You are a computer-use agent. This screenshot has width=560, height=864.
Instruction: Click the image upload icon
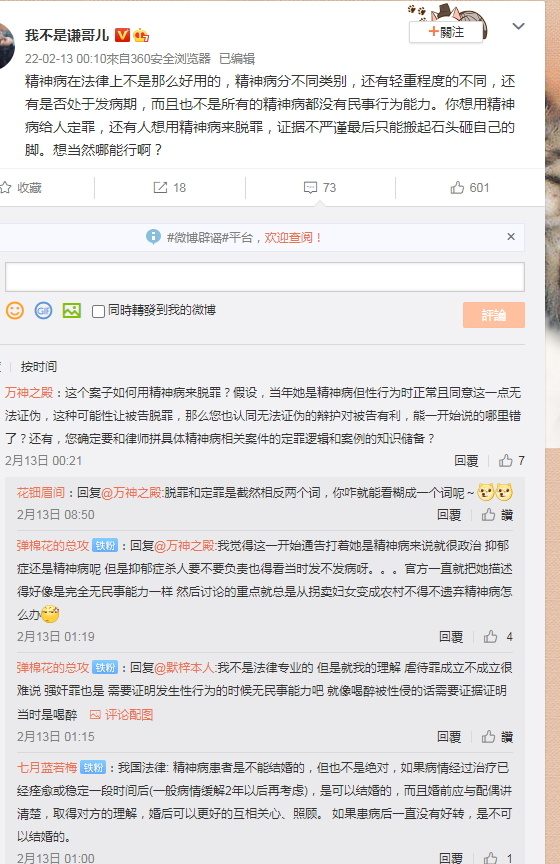[72, 311]
